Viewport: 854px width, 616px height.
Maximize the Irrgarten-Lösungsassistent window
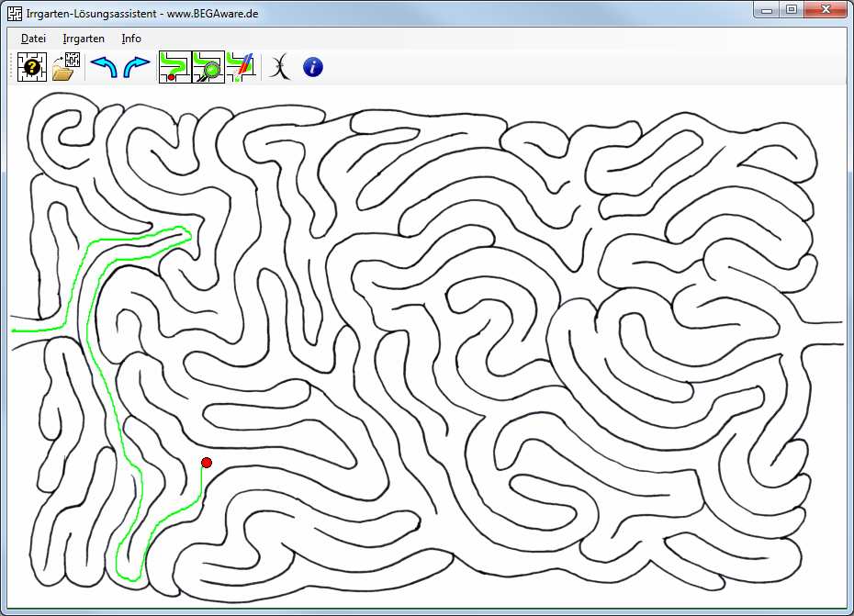[792, 10]
